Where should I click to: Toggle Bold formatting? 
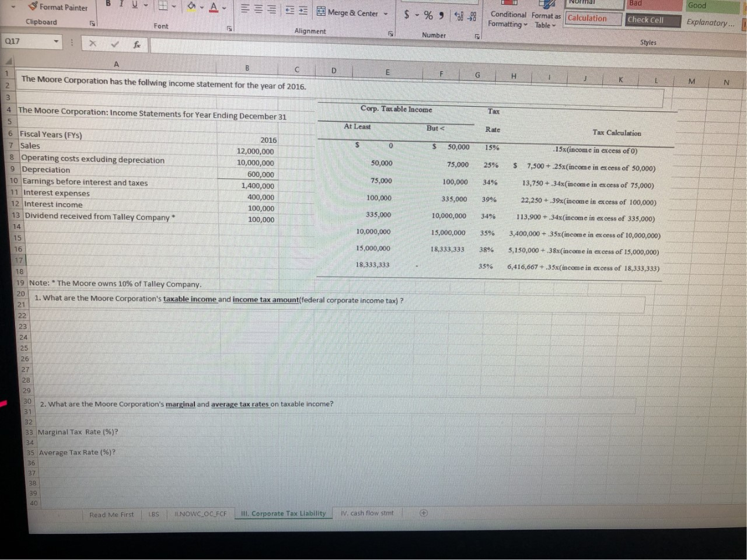point(109,3)
